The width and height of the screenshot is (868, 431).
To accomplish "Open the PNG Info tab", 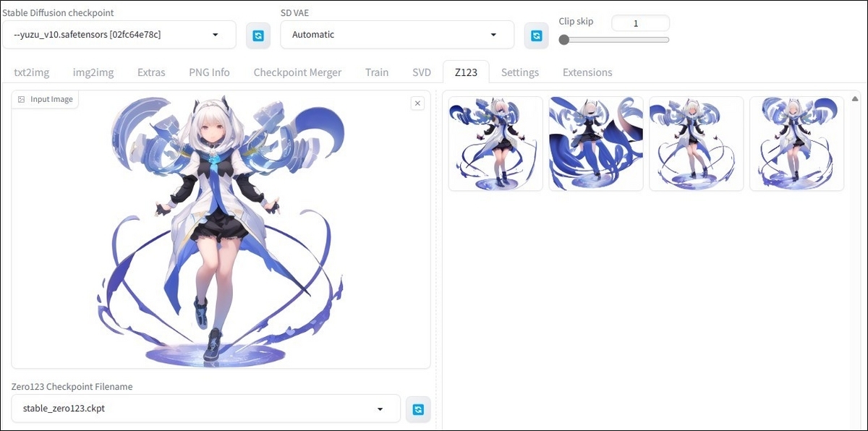I will 209,72.
